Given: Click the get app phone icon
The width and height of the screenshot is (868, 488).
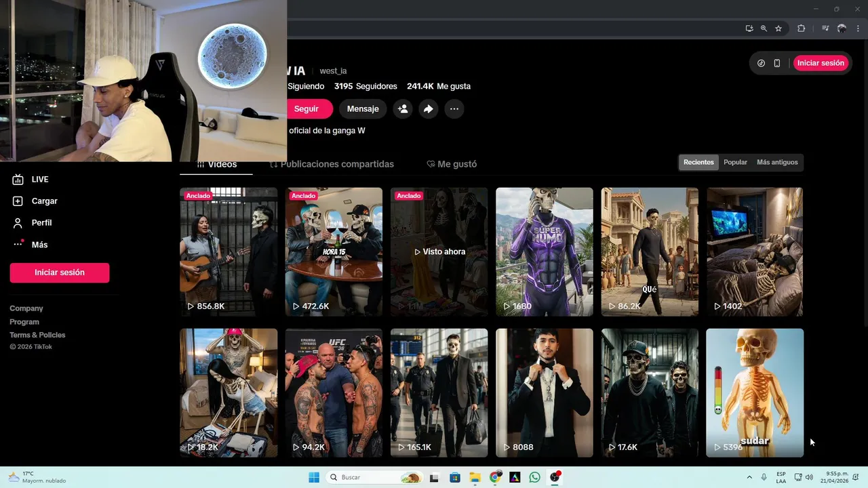Looking at the screenshot, I should (x=777, y=63).
